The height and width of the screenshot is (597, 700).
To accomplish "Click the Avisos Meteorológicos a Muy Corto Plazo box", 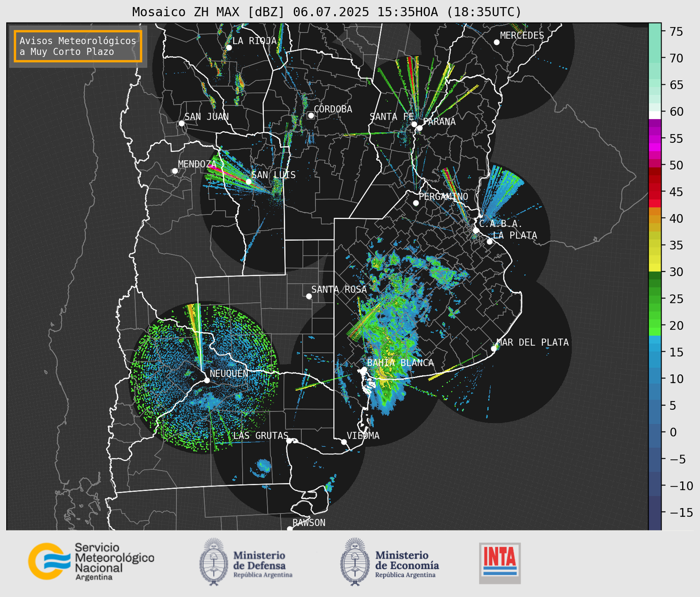I will [x=78, y=46].
